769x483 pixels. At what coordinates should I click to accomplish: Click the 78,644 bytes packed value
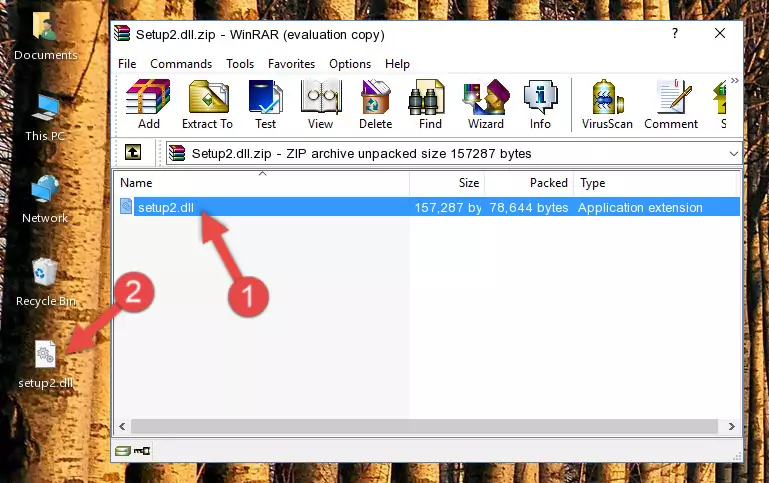pos(529,207)
